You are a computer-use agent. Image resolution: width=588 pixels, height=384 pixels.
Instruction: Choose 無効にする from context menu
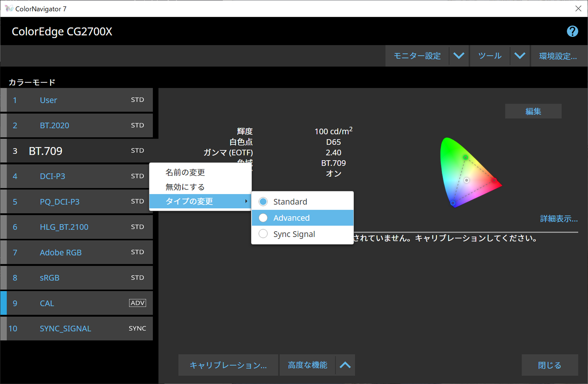[x=185, y=187]
